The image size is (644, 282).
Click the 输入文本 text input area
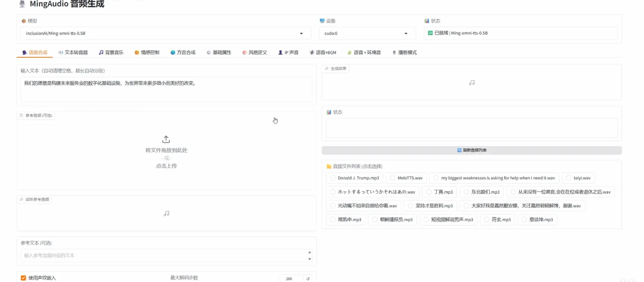tap(166, 89)
